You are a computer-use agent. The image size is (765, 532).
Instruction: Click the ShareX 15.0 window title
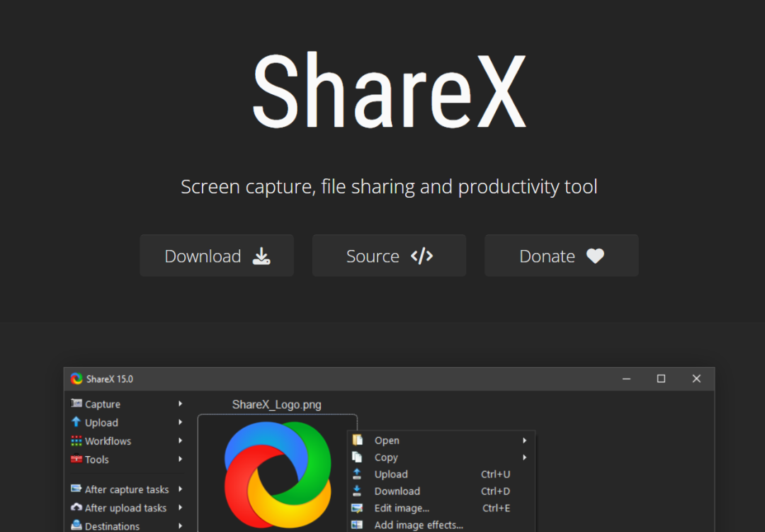point(109,379)
